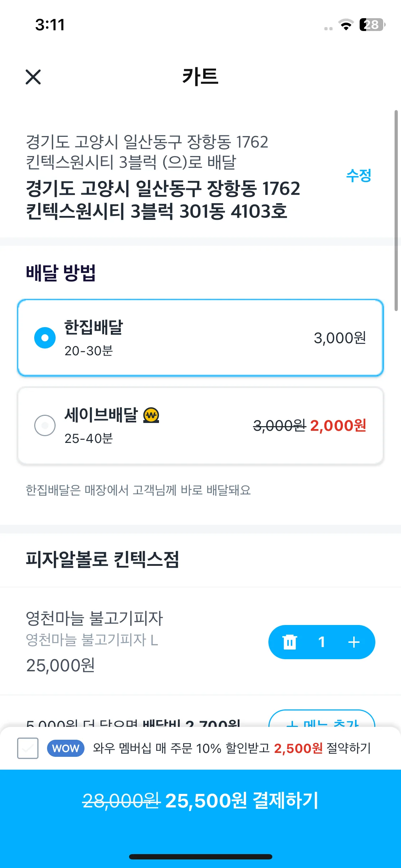The width and height of the screenshot is (401, 868).
Task: Tap the 세이브배달 discounted 2,000원 price
Action: pos(338,425)
